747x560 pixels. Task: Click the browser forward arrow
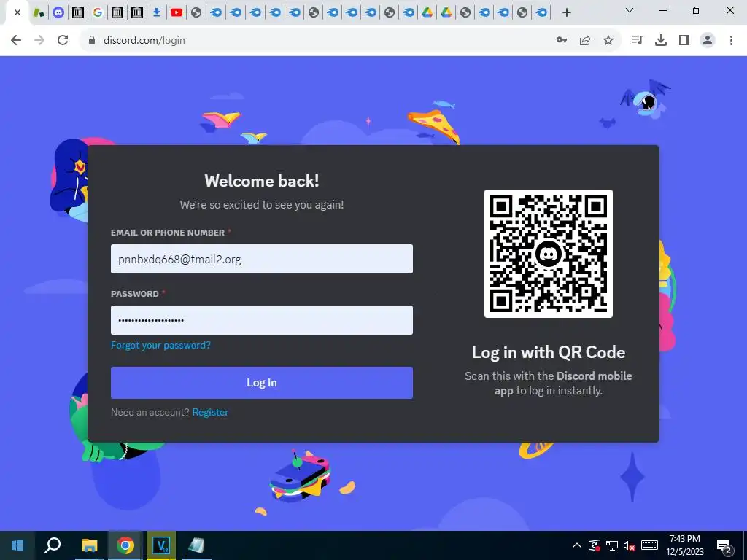39,40
